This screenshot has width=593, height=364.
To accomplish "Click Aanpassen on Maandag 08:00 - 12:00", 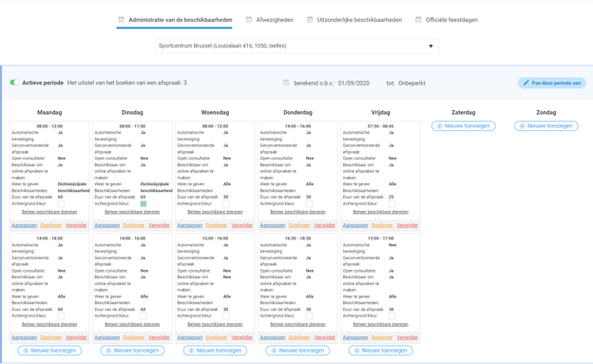I will click(24, 225).
